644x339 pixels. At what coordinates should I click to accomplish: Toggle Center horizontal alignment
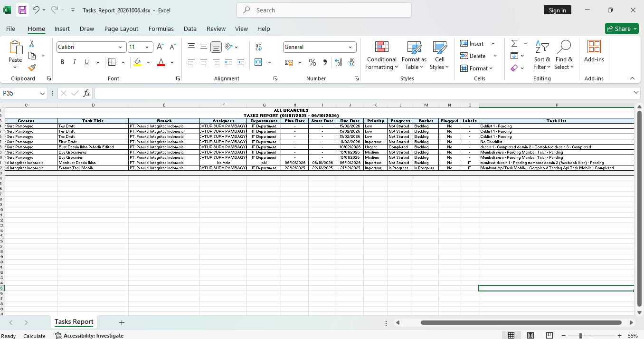204,62
